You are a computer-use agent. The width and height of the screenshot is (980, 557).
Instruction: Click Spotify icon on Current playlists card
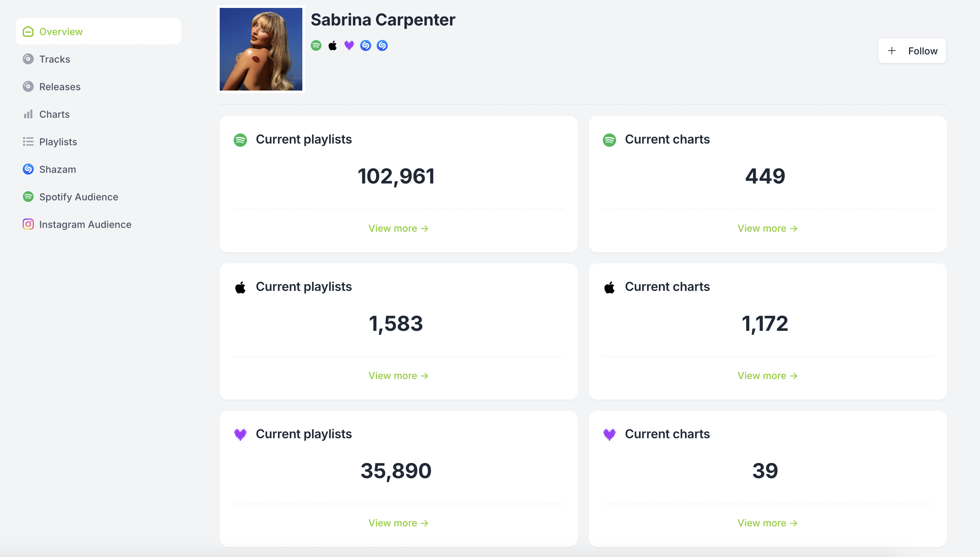click(x=240, y=140)
